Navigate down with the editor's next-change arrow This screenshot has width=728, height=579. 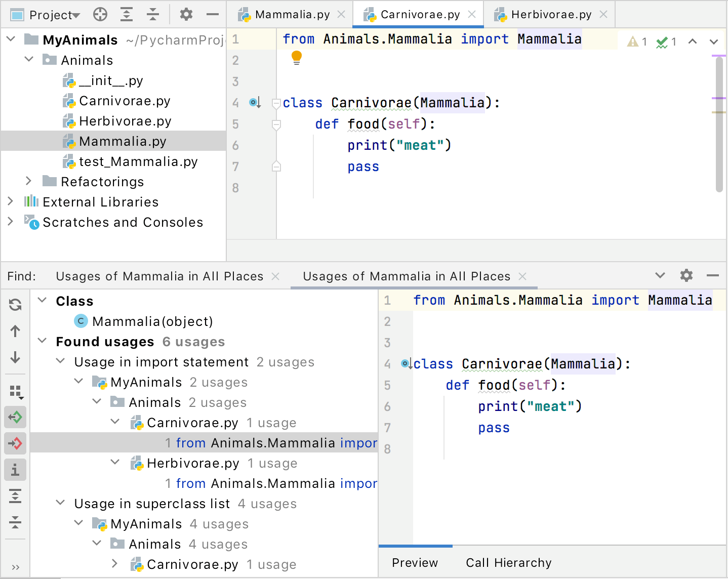(x=713, y=42)
